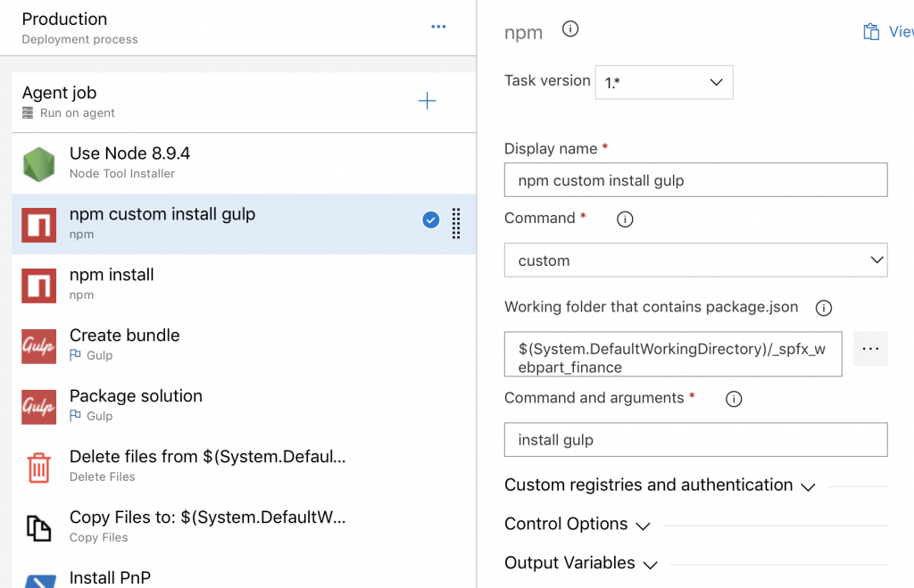Show info for Command and arguments
This screenshot has height=588, width=914.
pyautogui.click(x=734, y=400)
